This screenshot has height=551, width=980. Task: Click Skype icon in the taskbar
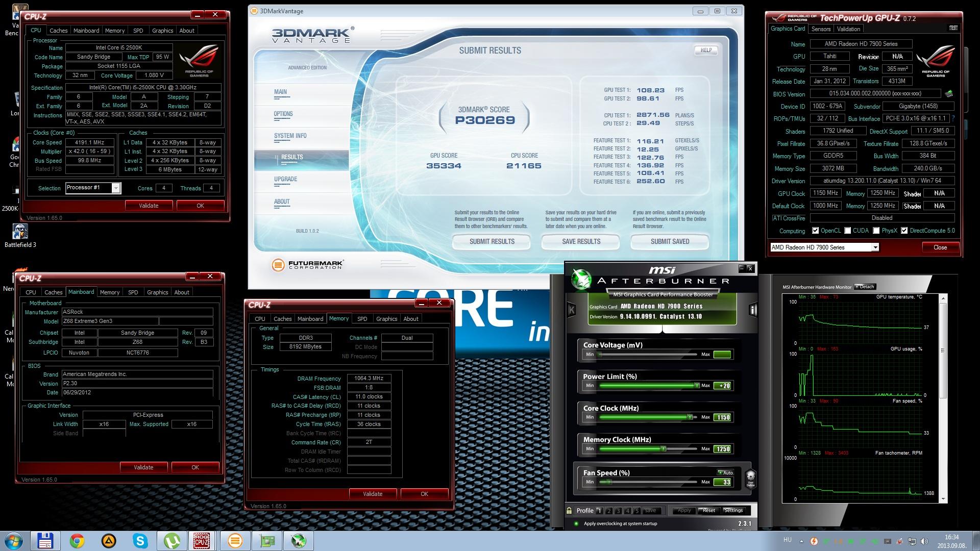[140, 541]
